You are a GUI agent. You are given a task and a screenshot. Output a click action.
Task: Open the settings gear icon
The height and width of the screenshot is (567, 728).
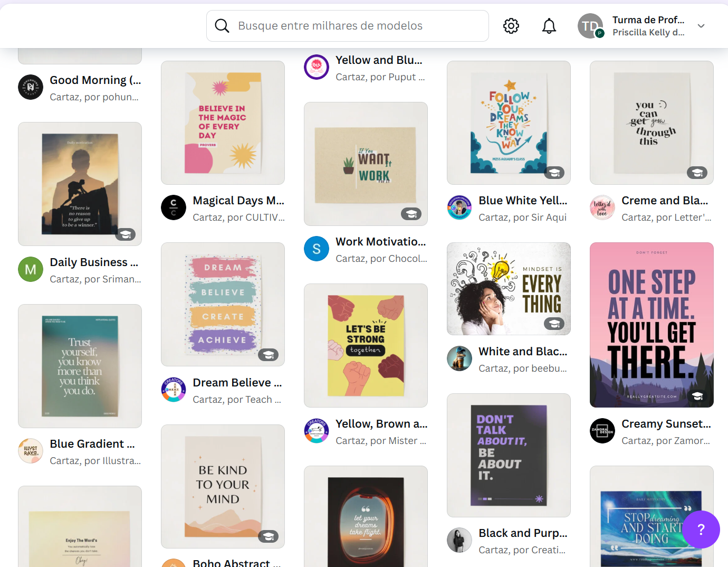click(x=511, y=26)
